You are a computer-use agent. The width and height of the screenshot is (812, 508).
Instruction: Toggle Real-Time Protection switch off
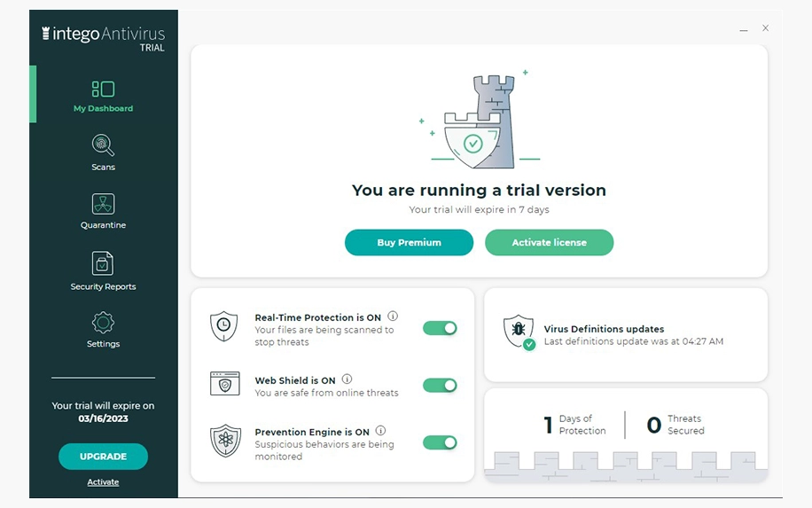tap(440, 328)
